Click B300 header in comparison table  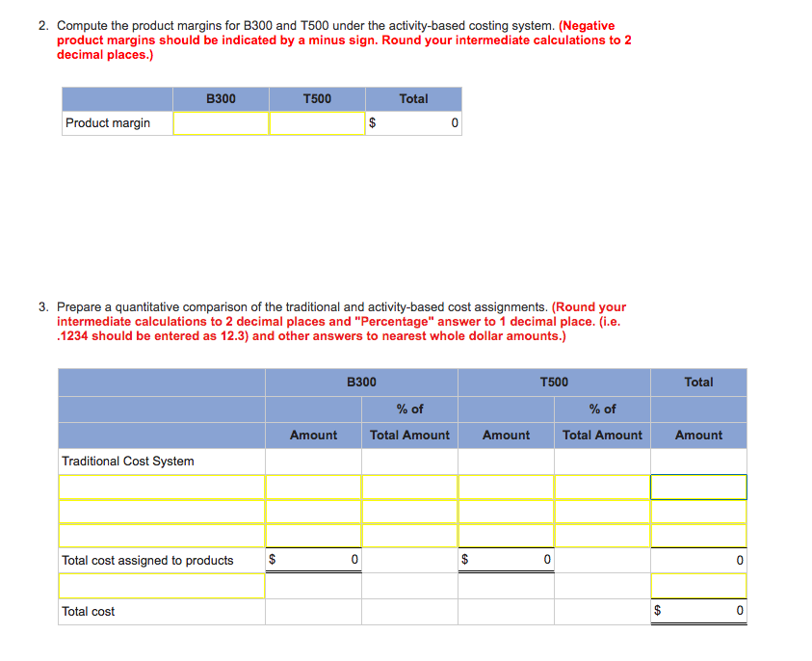(x=361, y=383)
